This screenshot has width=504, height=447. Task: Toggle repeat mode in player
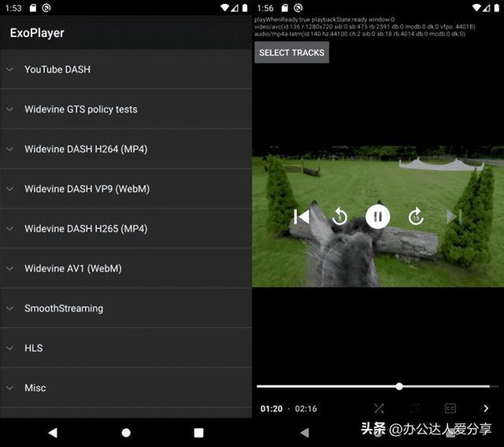click(414, 408)
